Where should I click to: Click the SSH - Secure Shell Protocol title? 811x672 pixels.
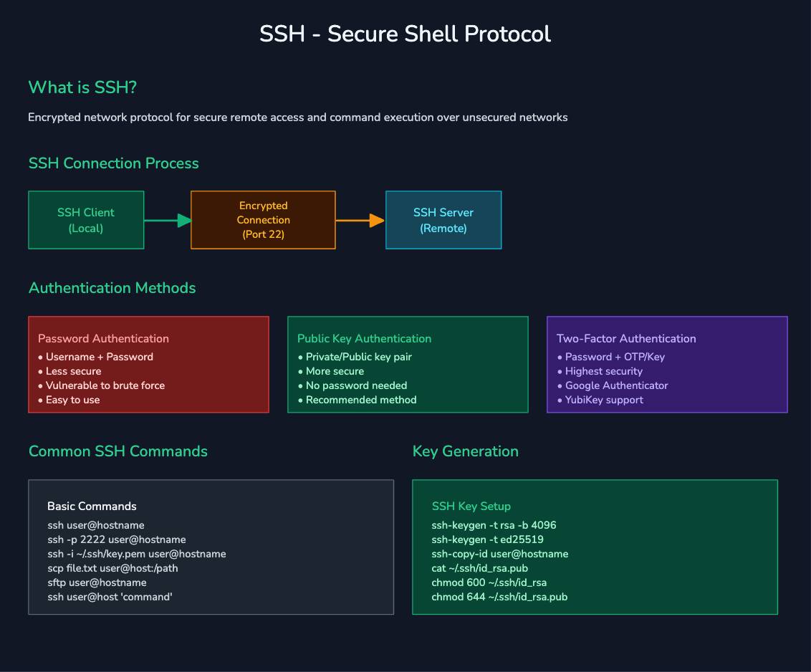(405, 33)
